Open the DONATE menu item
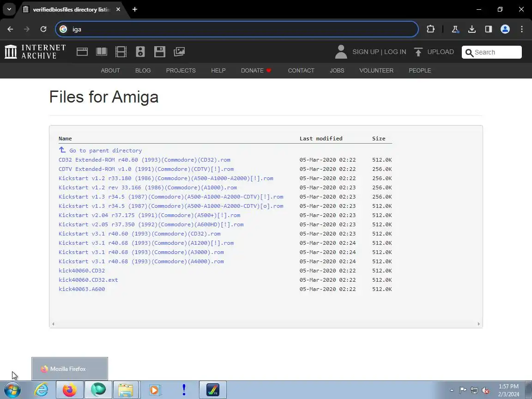532x399 pixels. (256, 71)
